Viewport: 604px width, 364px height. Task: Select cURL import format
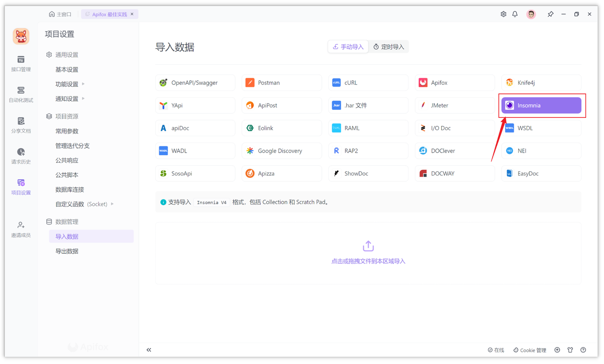point(369,83)
